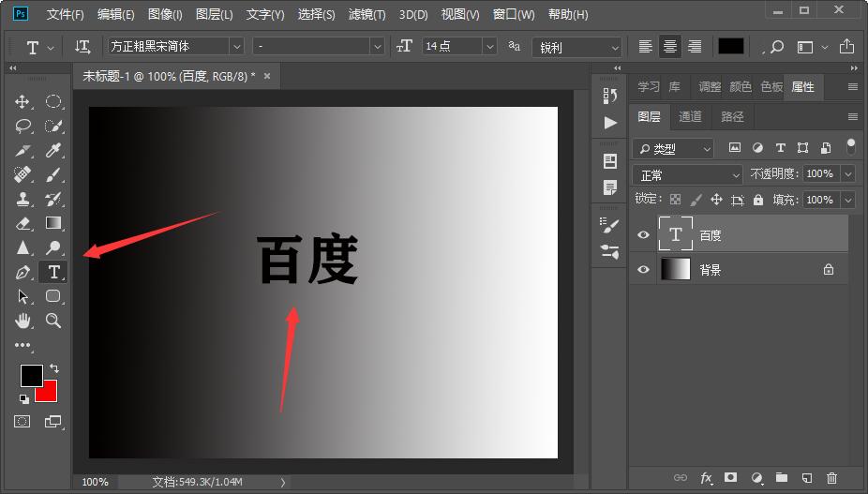The height and width of the screenshot is (494, 868).
Task: Select the Horizontal Type tool
Action: 53,272
